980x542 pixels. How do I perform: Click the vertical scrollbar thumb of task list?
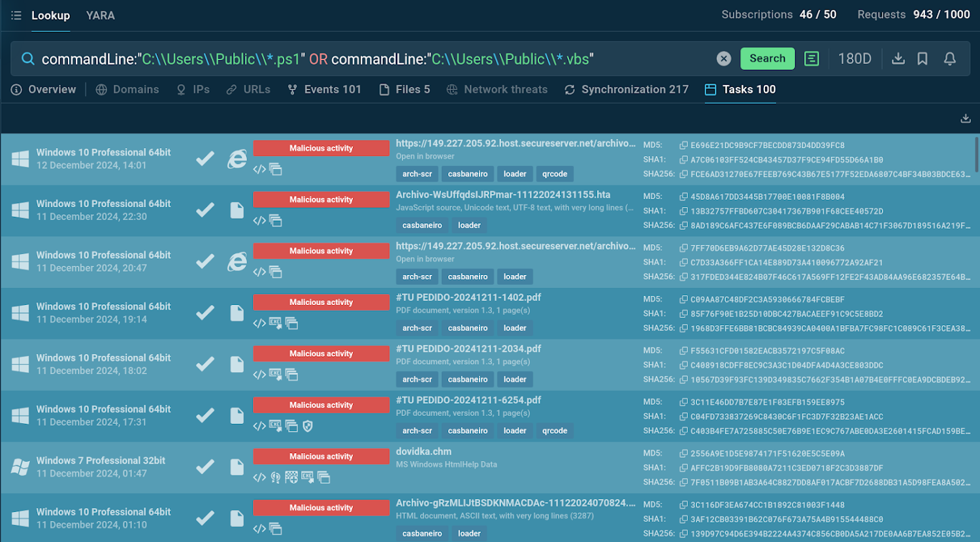[977, 155]
